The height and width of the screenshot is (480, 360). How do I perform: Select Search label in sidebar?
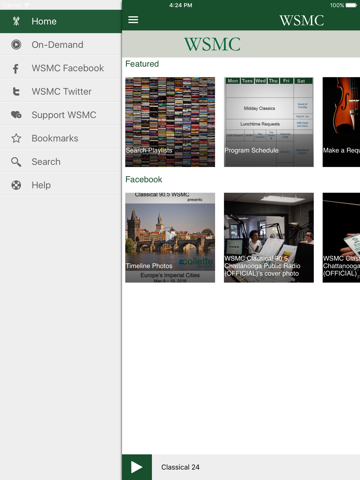46,162
